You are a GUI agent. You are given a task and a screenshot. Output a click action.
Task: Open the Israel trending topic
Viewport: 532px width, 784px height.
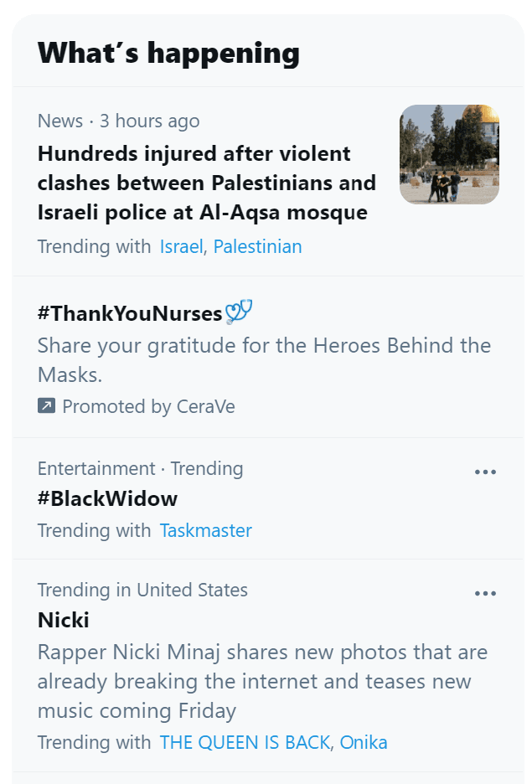[181, 246]
